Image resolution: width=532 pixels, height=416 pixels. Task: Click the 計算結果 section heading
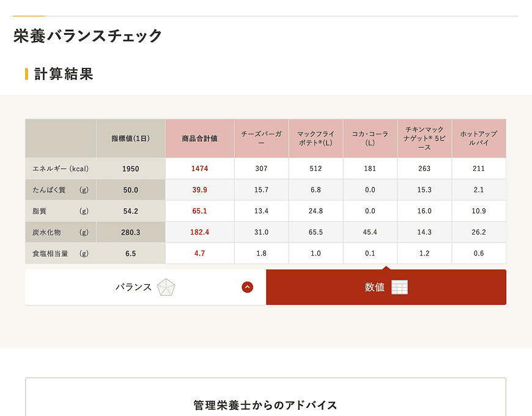(64, 74)
